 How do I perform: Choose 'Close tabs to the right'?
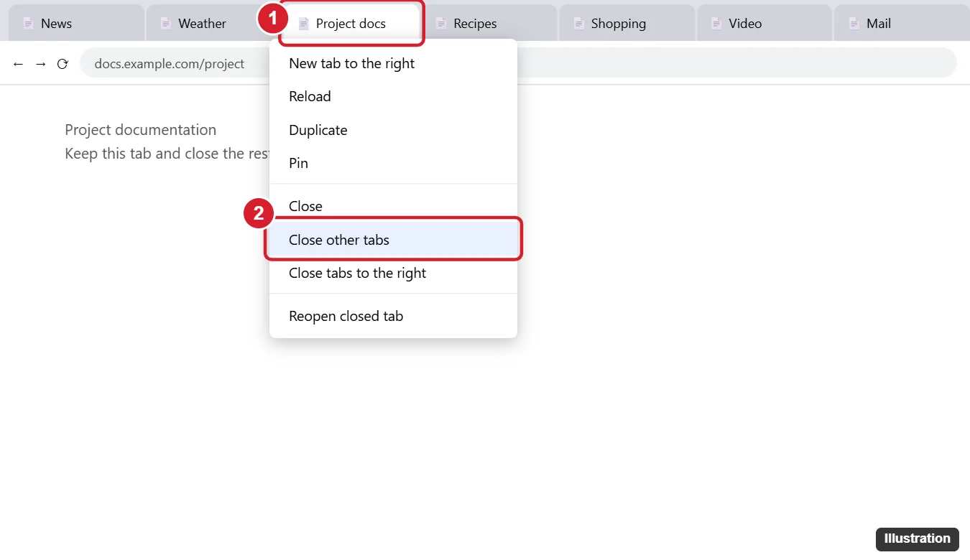[x=393, y=273]
